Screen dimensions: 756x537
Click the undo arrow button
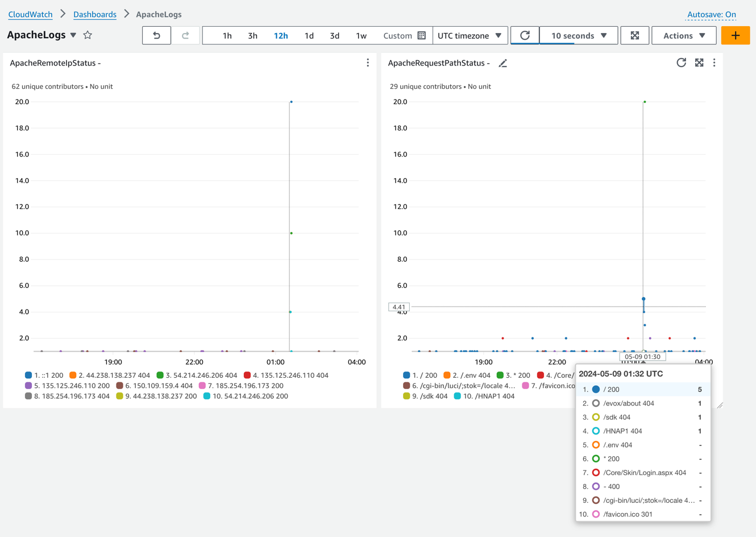point(156,35)
